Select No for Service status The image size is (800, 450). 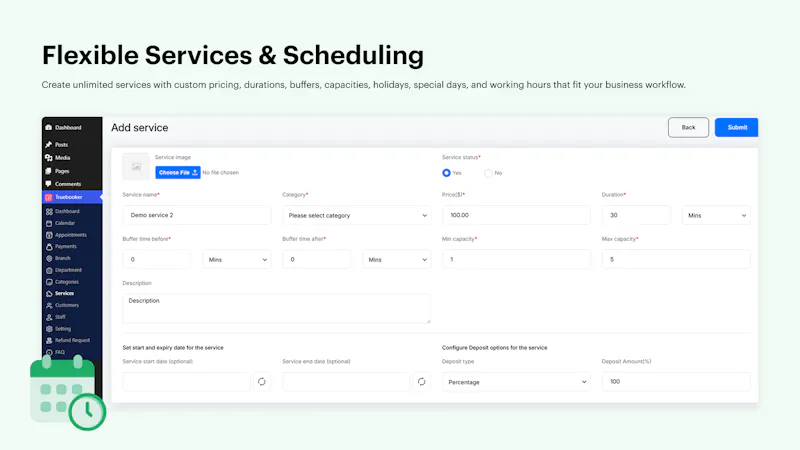tap(488, 173)
